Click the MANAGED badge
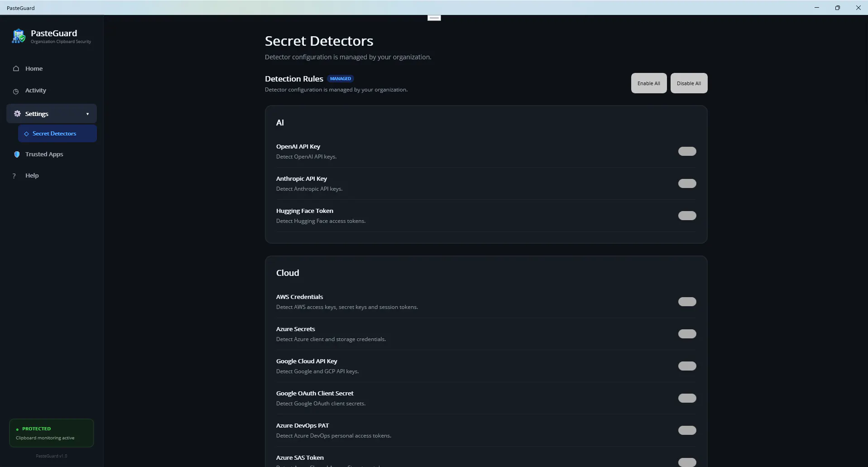Image resolution: width=868 pixels, height=467 pixels. 340,79
